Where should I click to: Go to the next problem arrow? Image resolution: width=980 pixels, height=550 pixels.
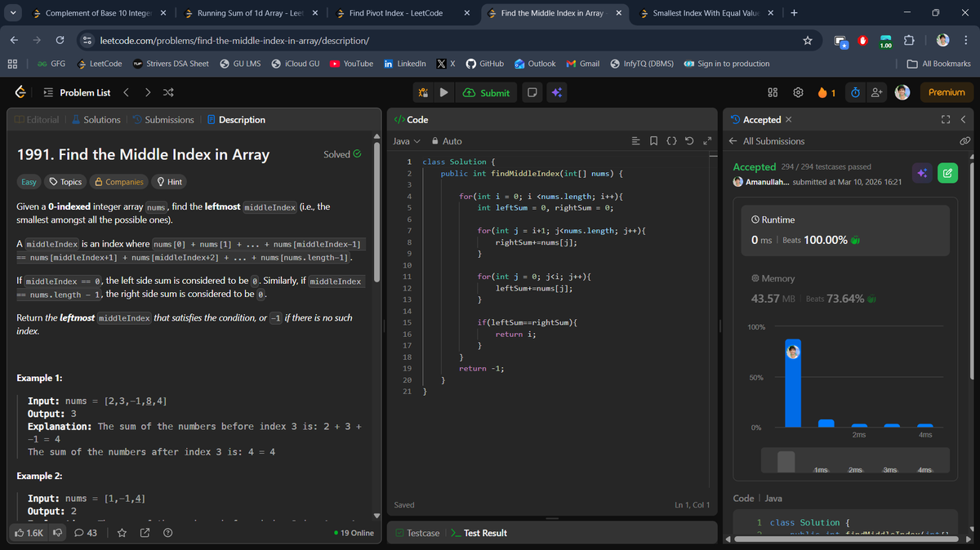pos(147,92)
